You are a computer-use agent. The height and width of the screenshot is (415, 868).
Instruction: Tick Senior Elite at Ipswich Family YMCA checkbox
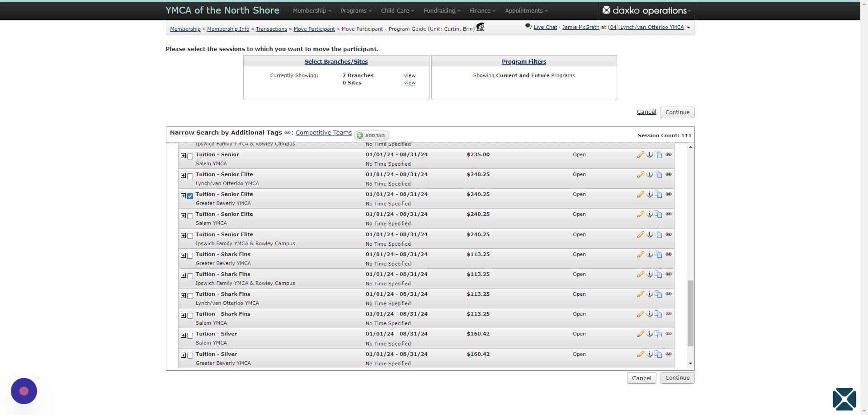190,236
